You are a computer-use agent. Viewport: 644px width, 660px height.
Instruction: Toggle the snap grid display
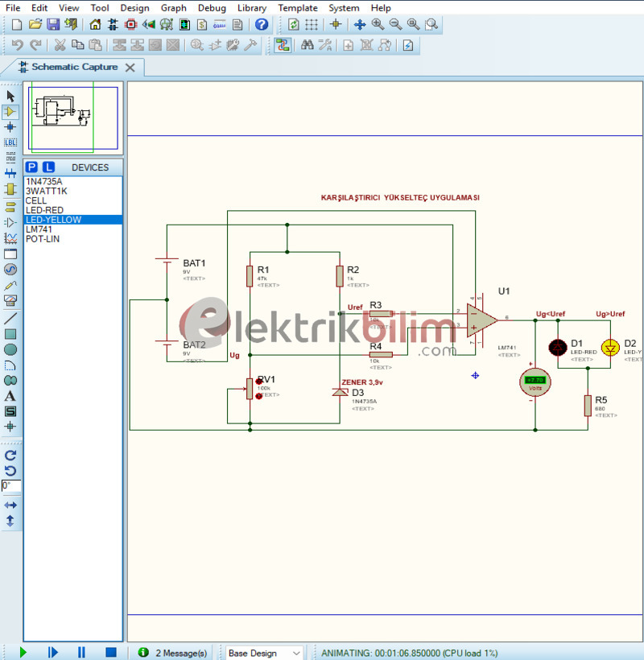click(311, 24)
